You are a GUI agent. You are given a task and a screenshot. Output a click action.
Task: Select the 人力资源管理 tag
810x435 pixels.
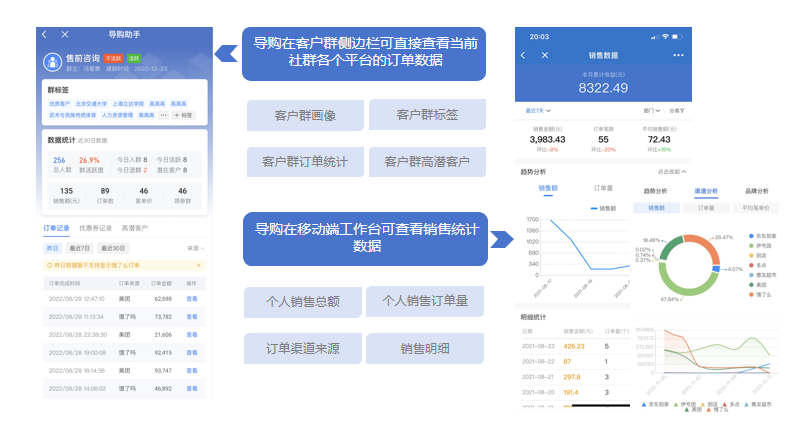click(x=117, y=115)
